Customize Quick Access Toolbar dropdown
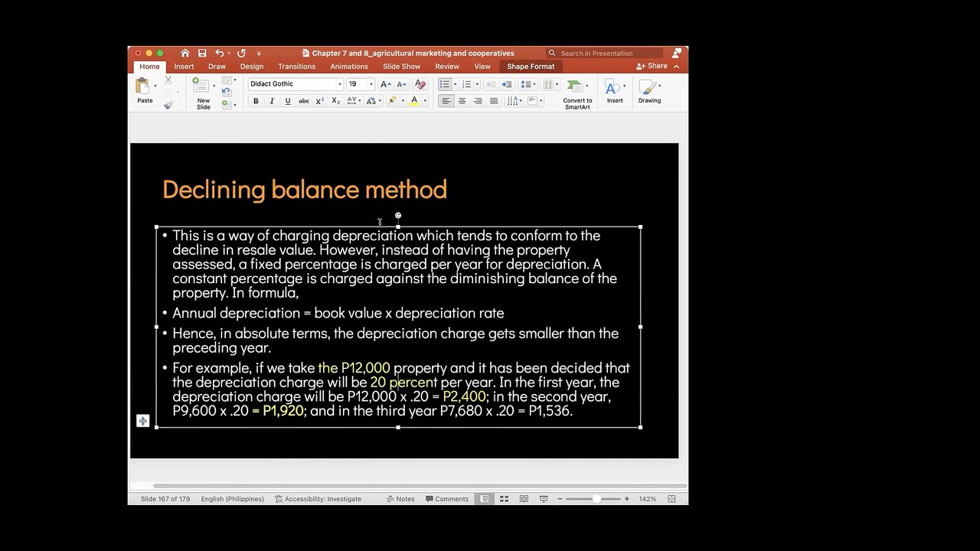Image resolution: width=980 pixels, height=551 pixels. (x=259, y=53)
